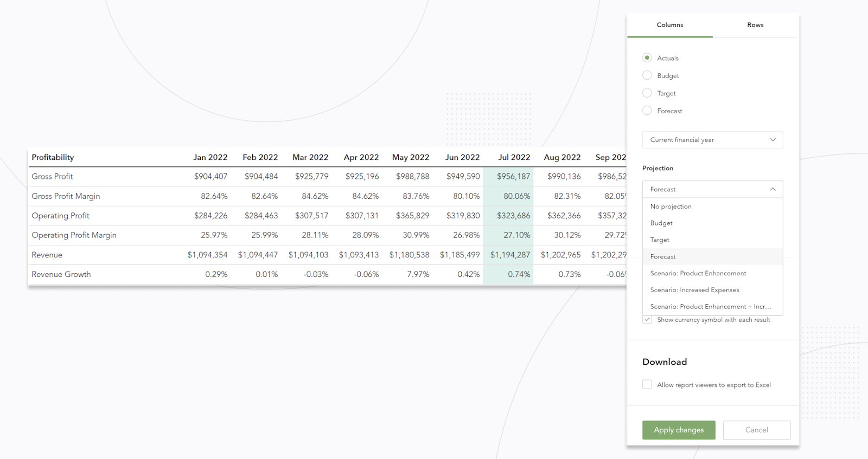Choose No projection option

[713, 206]
